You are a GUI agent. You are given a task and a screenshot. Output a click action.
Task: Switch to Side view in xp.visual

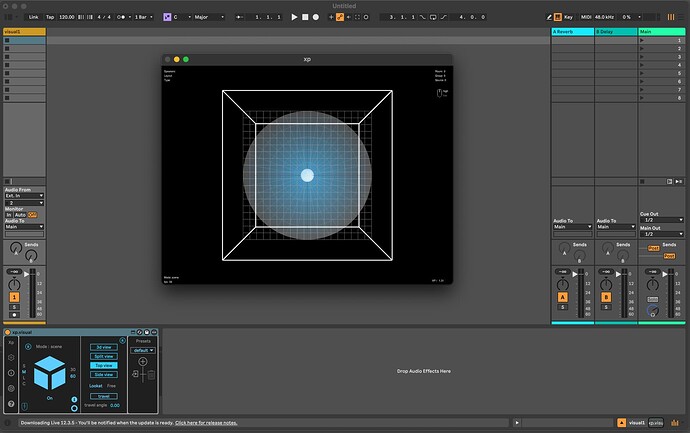pyautogui.click(x=104, y=374)
